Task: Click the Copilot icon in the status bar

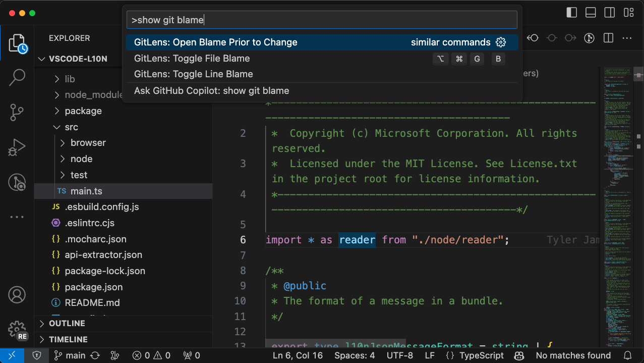Action: [519, 355]
